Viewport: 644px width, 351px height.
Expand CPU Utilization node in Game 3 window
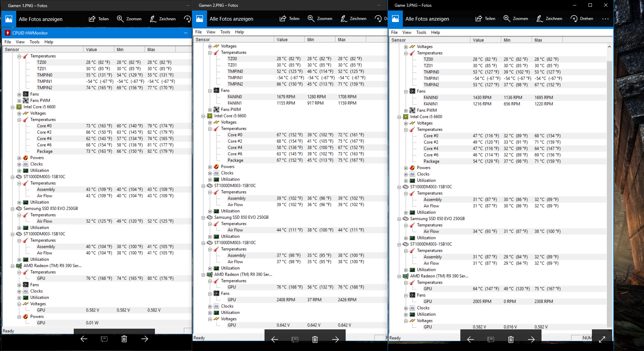click(406, 181)
